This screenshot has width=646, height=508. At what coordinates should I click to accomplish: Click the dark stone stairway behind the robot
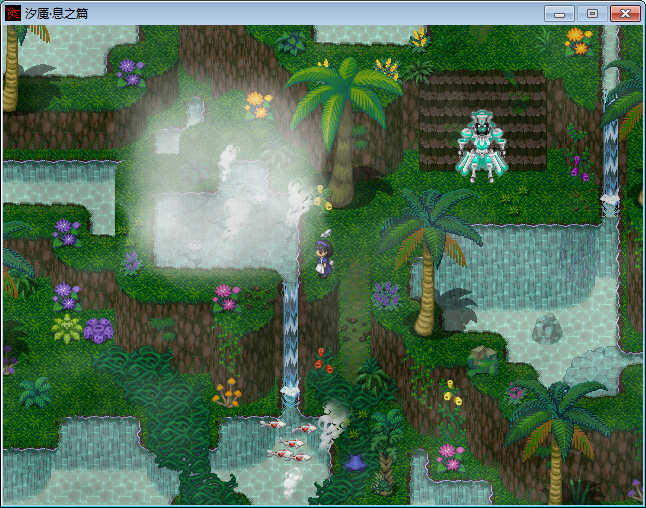(x=482, y=121)
